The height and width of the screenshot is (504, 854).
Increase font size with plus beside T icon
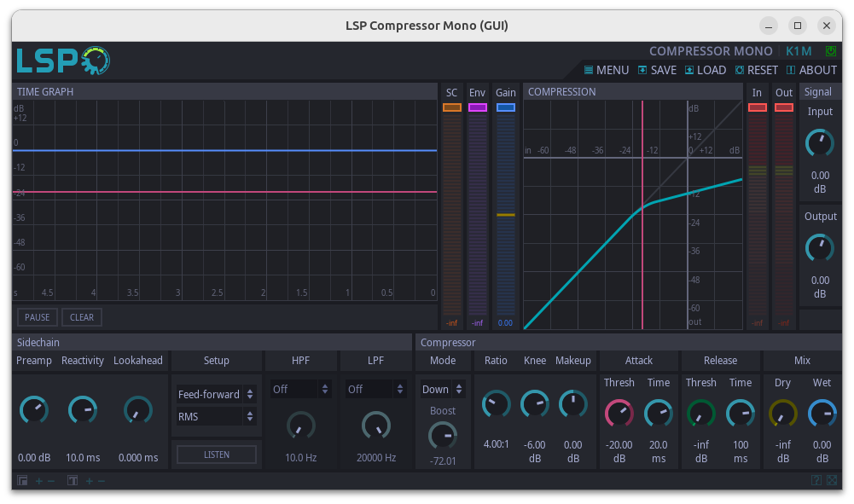pos(90,481)
